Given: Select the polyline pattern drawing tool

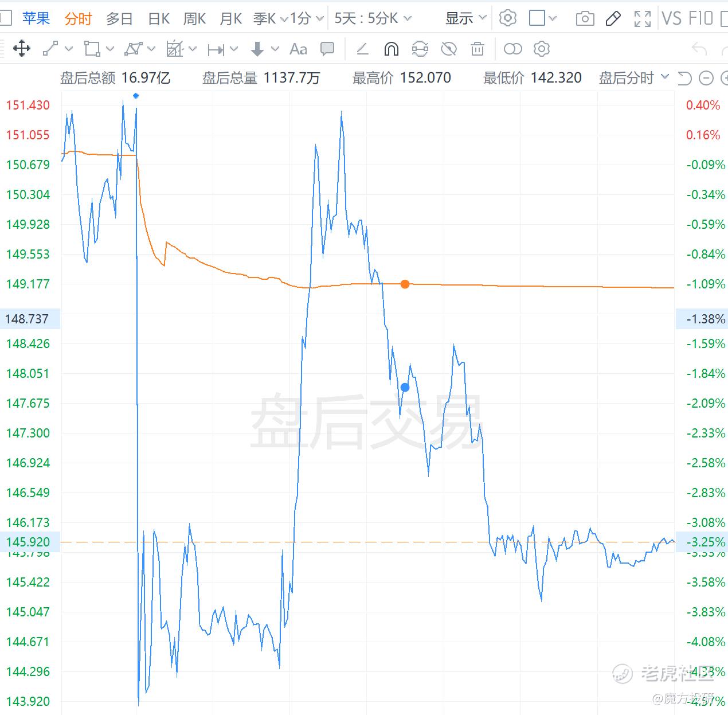Looking at the screenshot, I should (x=133, y=49).
